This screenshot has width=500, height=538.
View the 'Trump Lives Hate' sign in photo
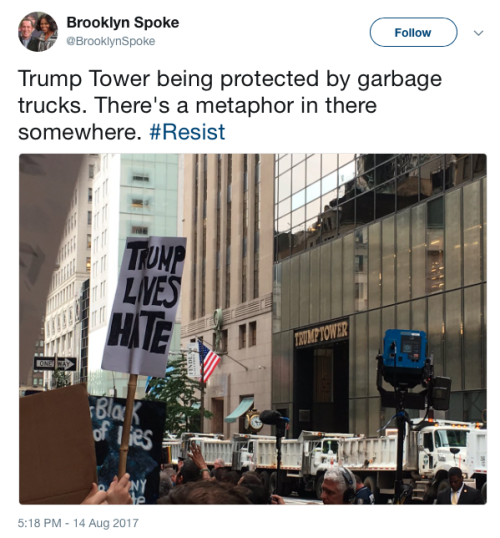tap(144, 305)
